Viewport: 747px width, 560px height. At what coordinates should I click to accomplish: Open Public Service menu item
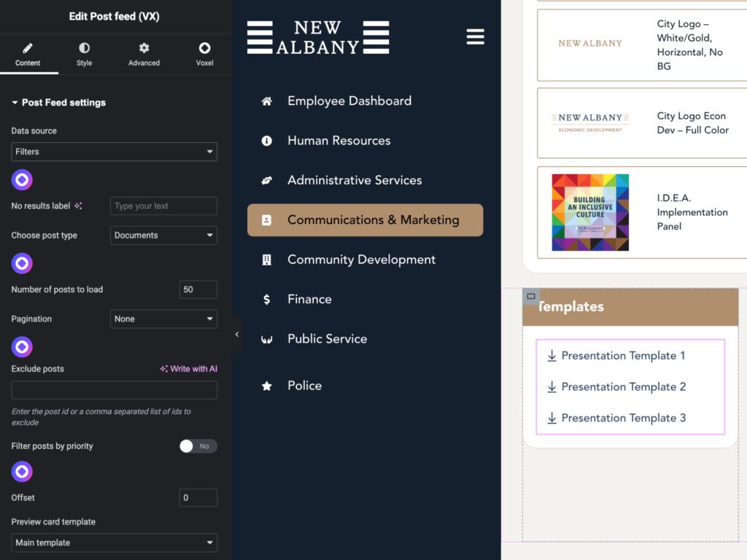(x=328, y=338)
